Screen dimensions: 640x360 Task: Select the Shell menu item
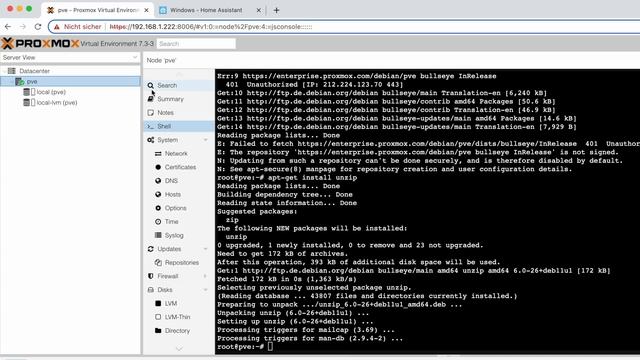178,126
